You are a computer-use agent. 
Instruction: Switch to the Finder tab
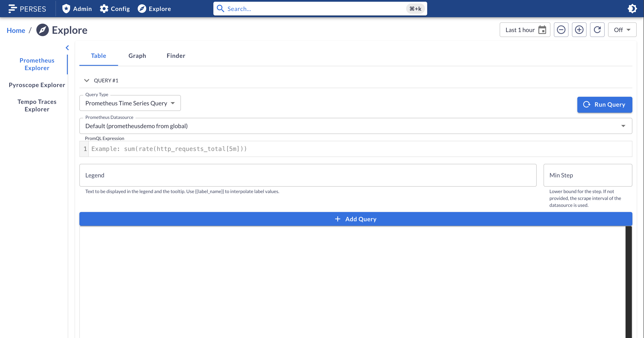(x=176, y=56)
